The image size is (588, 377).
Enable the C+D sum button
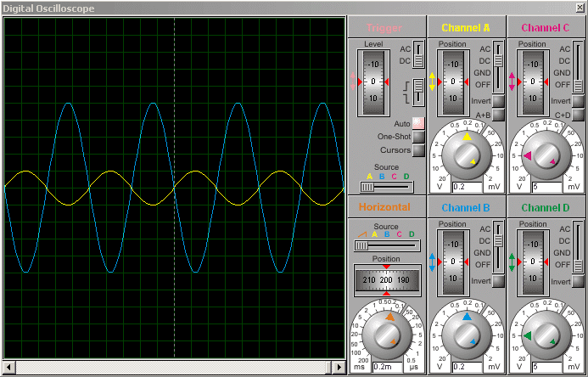coord(578,115)
